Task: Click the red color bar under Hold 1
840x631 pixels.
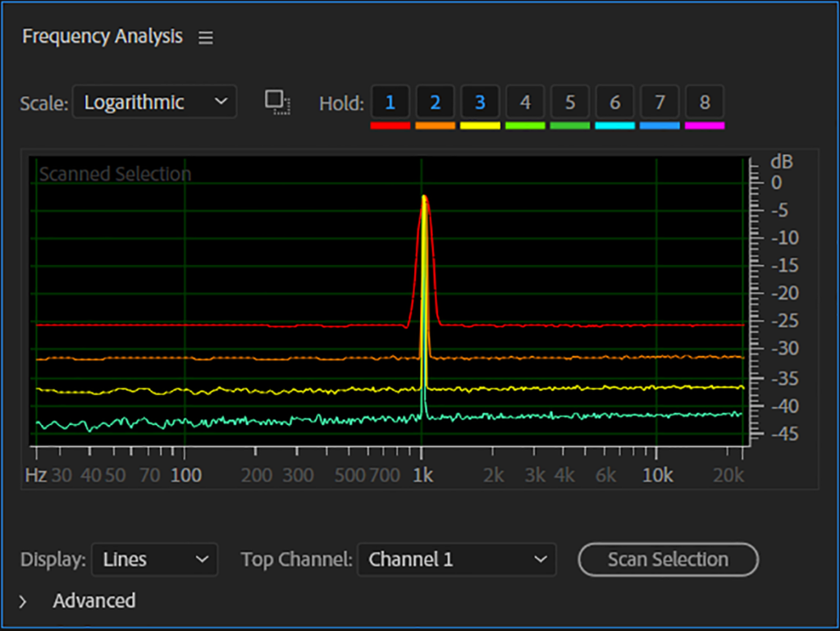Action: pos(390,125)
